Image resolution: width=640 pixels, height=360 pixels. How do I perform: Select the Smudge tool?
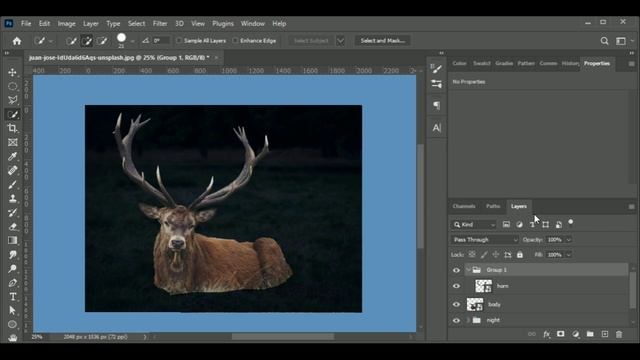pos(13,255)
